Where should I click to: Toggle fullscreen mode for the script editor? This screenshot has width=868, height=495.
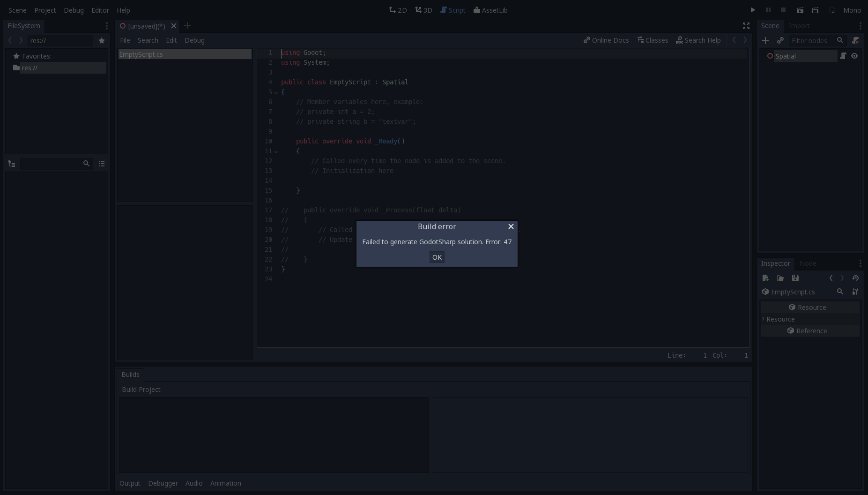tap(746, 26)
